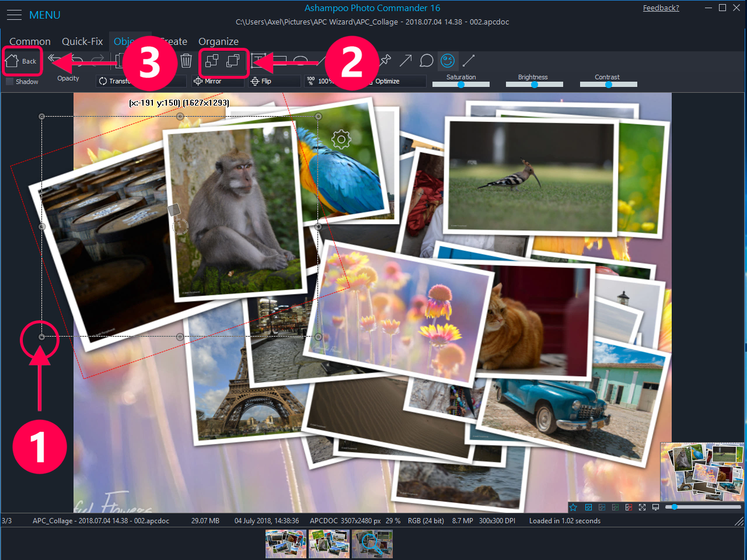The width and height of the screenshot is (747, 560).
Task: Click the middle-right selection handle
Action: 318,226
